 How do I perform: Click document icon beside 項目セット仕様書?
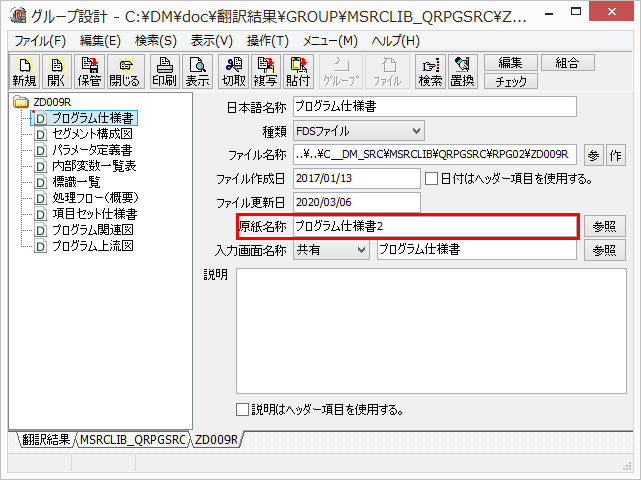click(x=40, y=214)
